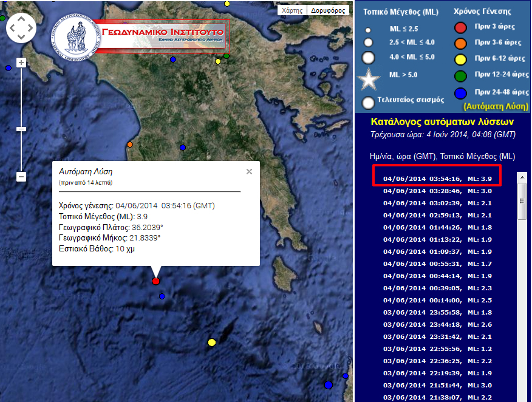Pan the map left using the left arrow
This screenshot has width=532, height=402.
(x=12, y=27)
